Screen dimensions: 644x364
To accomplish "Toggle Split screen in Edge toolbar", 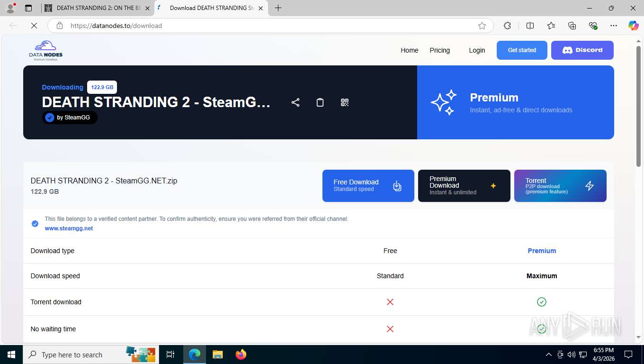I will point(530,26).
